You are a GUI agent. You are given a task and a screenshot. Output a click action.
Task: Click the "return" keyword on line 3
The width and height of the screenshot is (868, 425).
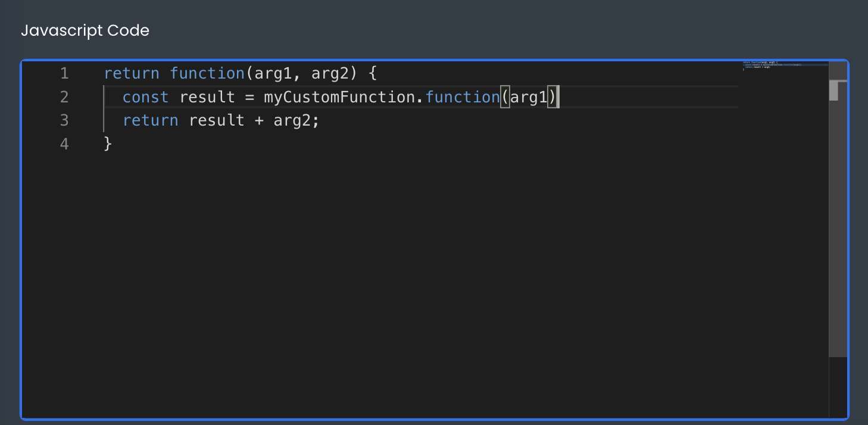tap(150, 121)
